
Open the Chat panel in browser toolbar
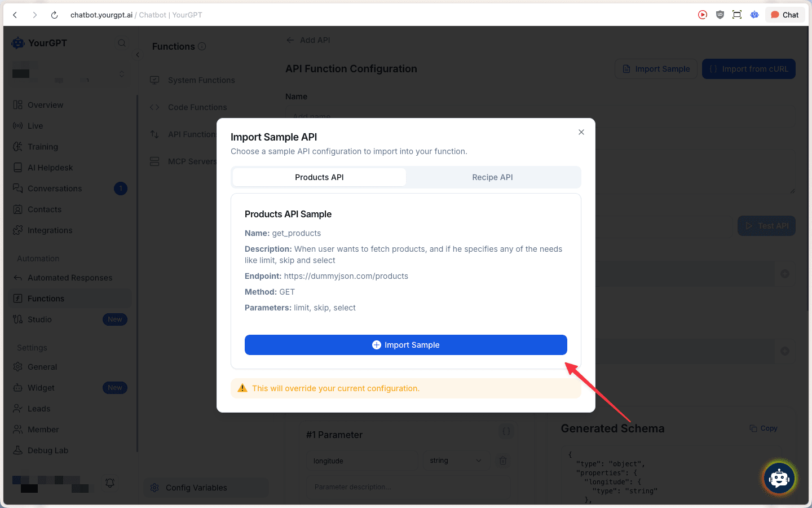tap(784, 14)
